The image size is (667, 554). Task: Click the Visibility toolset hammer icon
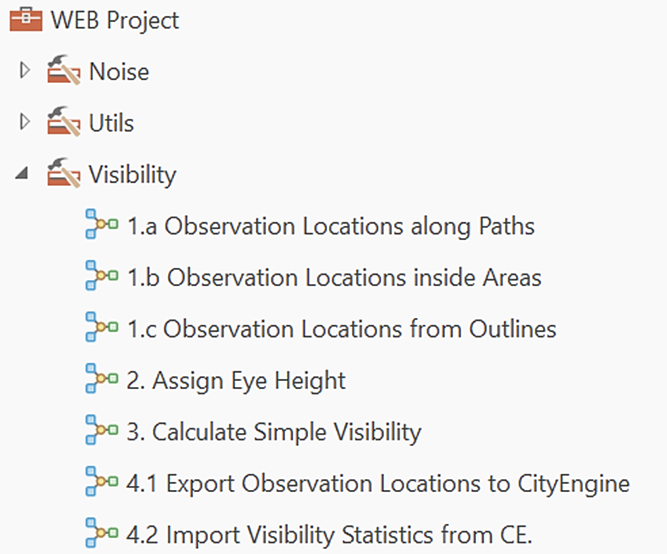coord(65,176)
